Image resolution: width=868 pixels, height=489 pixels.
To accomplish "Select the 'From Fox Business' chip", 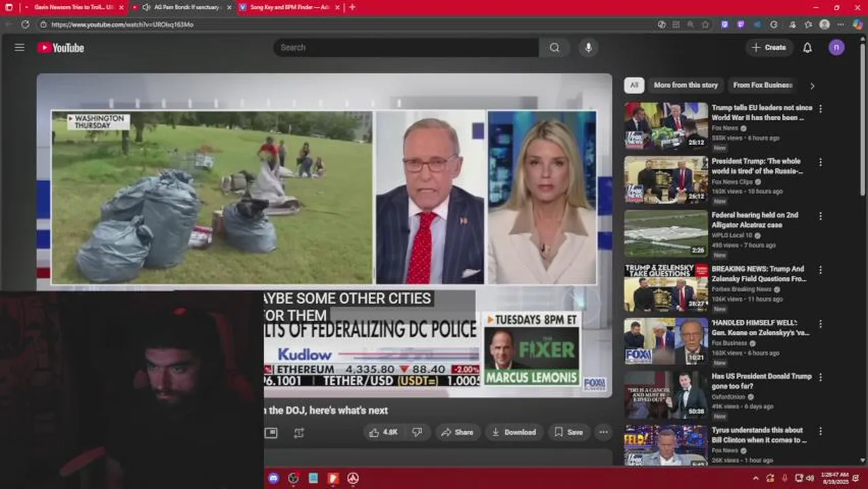I will click(x=763, y=86).
